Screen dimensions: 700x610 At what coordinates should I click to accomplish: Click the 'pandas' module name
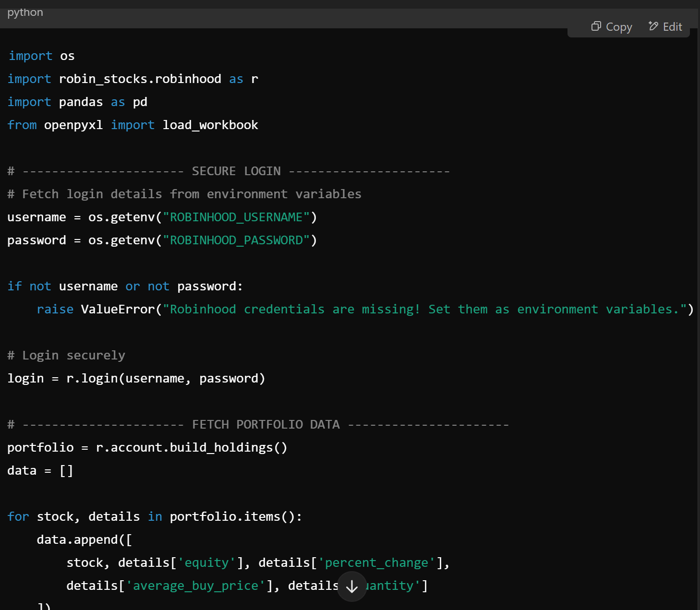coord(81,102)
